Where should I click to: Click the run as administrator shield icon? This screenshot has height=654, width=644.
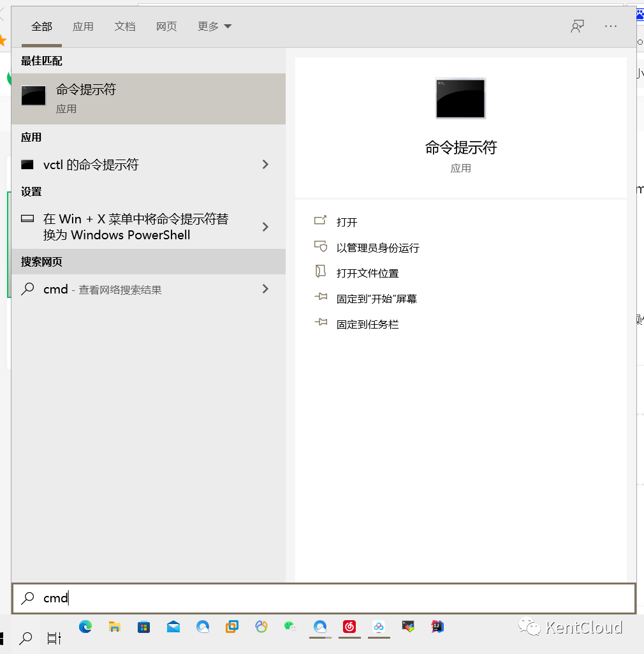click(321, 246)
